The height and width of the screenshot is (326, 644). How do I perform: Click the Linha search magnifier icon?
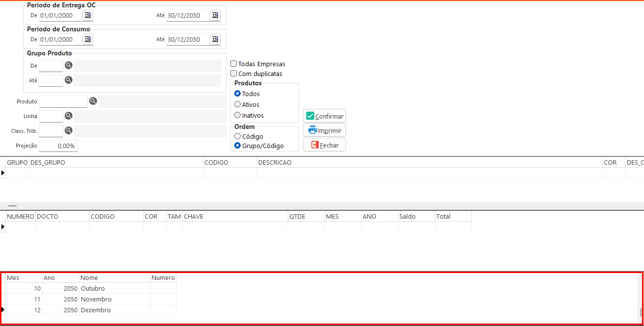pos(69,116)
